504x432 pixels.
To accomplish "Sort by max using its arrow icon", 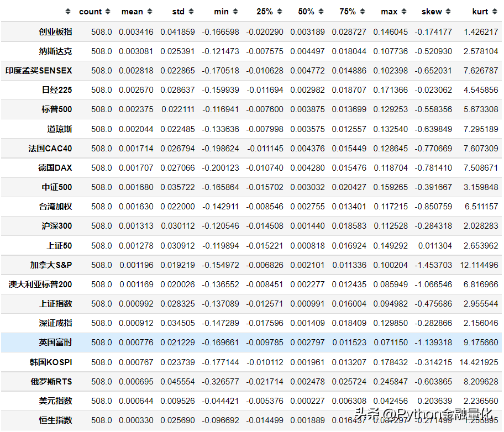I will (x=404, y=12).
